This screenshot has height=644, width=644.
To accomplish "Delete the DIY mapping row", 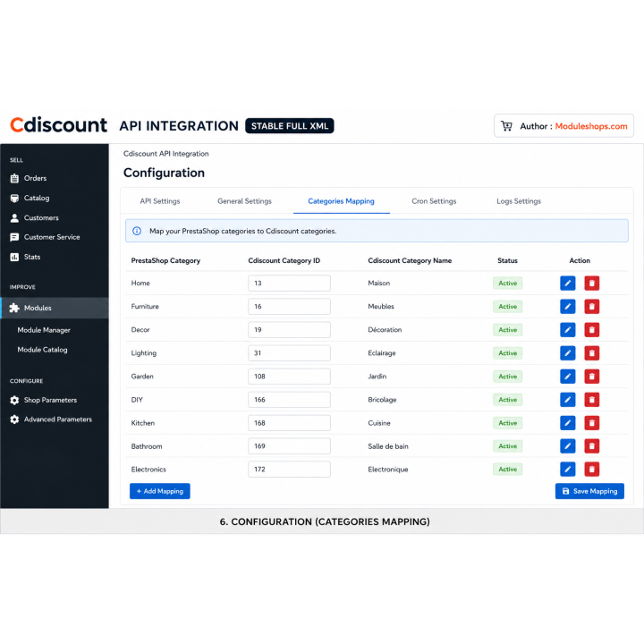I will click(591, 400).
